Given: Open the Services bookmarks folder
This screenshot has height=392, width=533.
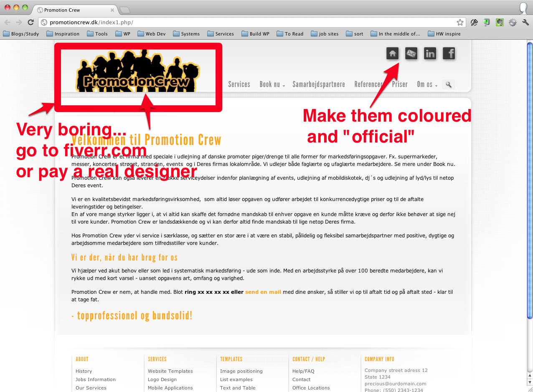Looking at the screenshot, I should tap(221, 34).
